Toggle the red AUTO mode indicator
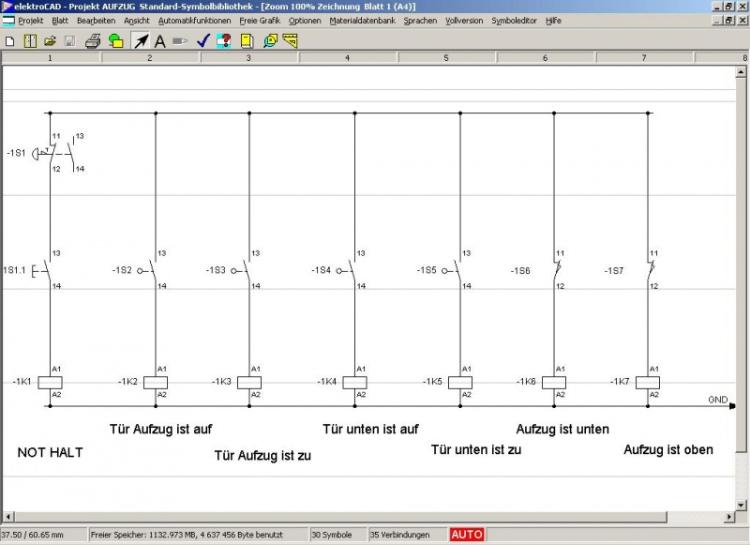The width and height of the screenshot is (750, 545). click(466, 534)
